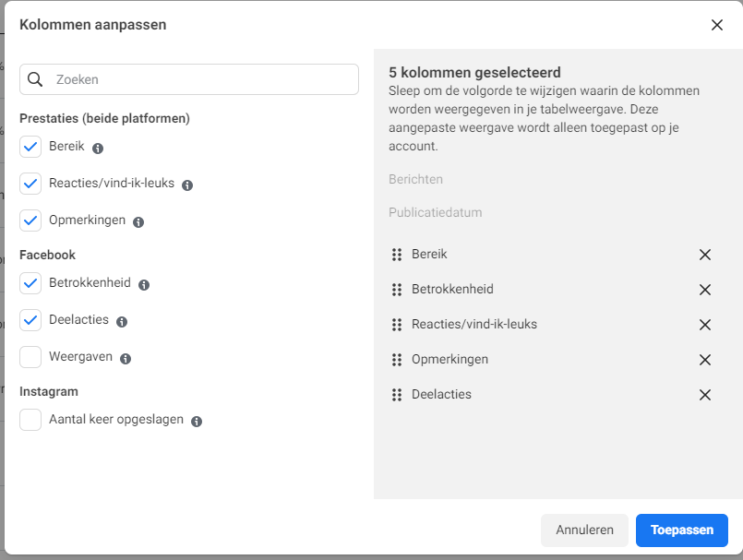
Task: Click drag handle of Betrokkenheid column
Action: [397, 290]
